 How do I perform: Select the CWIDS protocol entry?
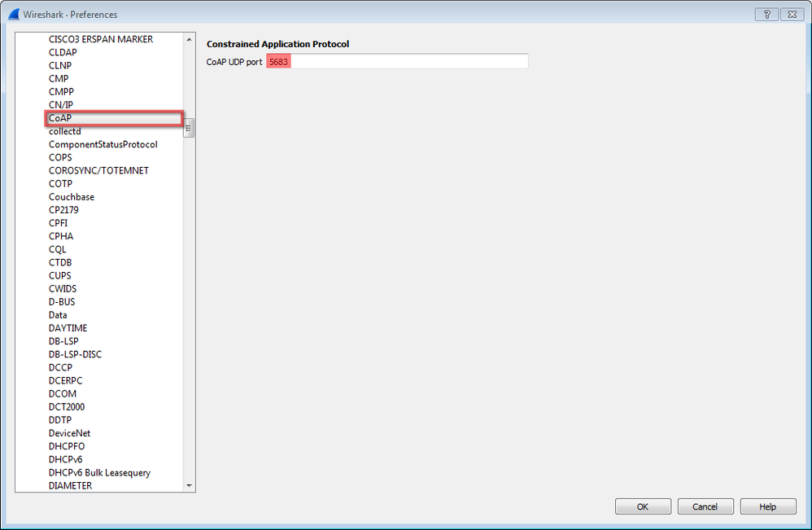(63, 288)
